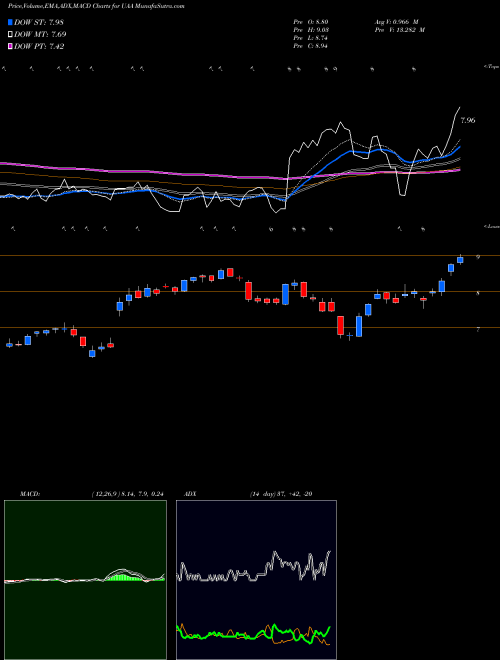Click the ADX '(14 day) 37, +42, -20' values

(x=281, y=494)
